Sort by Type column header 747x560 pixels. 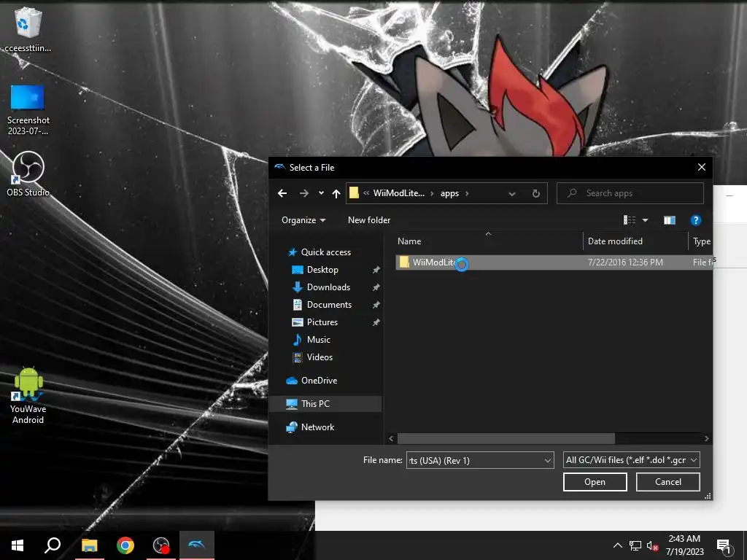[701, 241]
